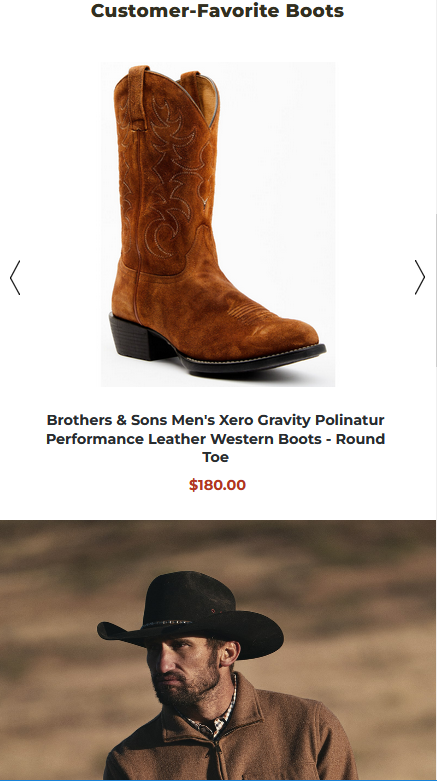Click the Customer-Favorite Boots heading
Image resolution: width=437 pixels, height=781 pixels.
217,10
